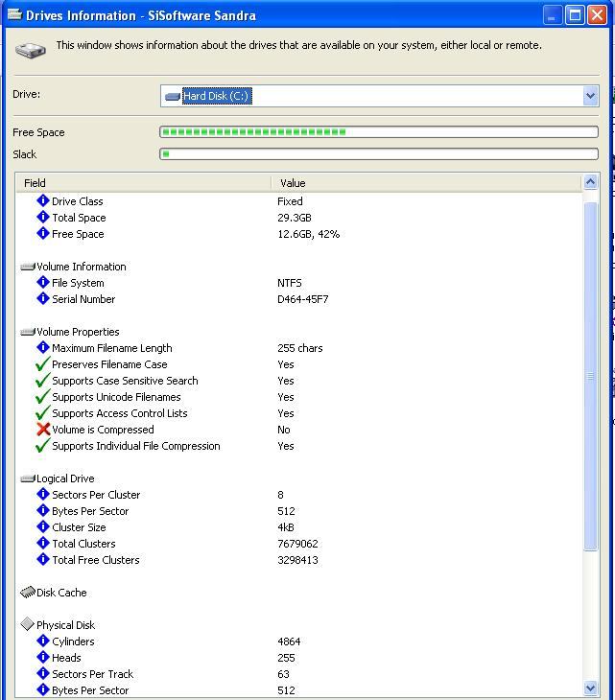615x700 pixels.
Task: Click the list scrollbar up arrow
Action: pyautogui.click(x=590, y=182)
